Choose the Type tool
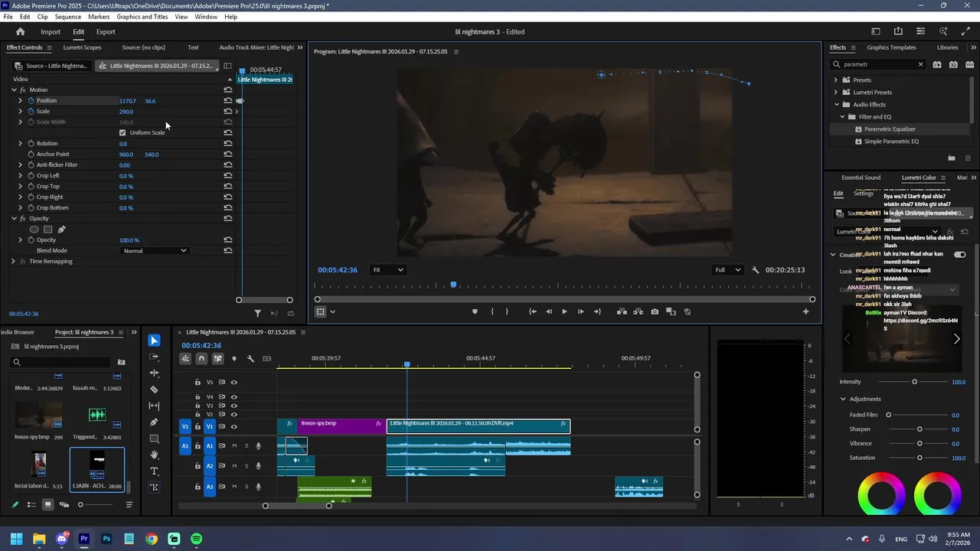 coord(154,471)
